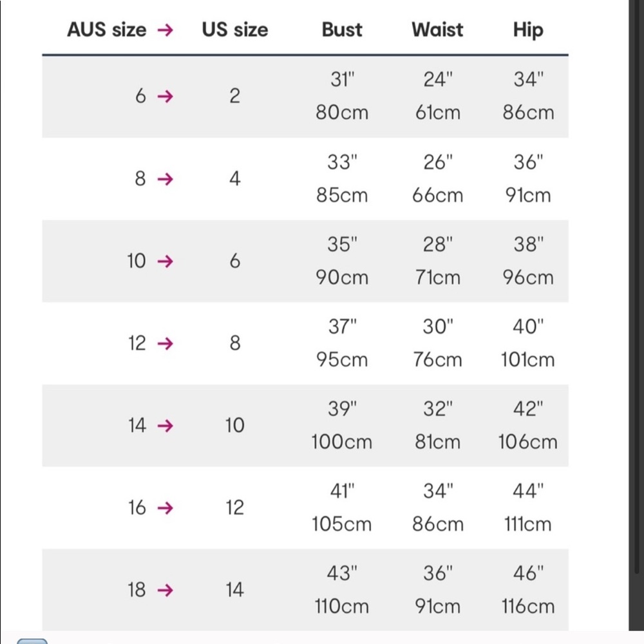This screenshot has width=644, height=644.
Task: Click the pink arrow next to AUS 16
Action: 166,508
